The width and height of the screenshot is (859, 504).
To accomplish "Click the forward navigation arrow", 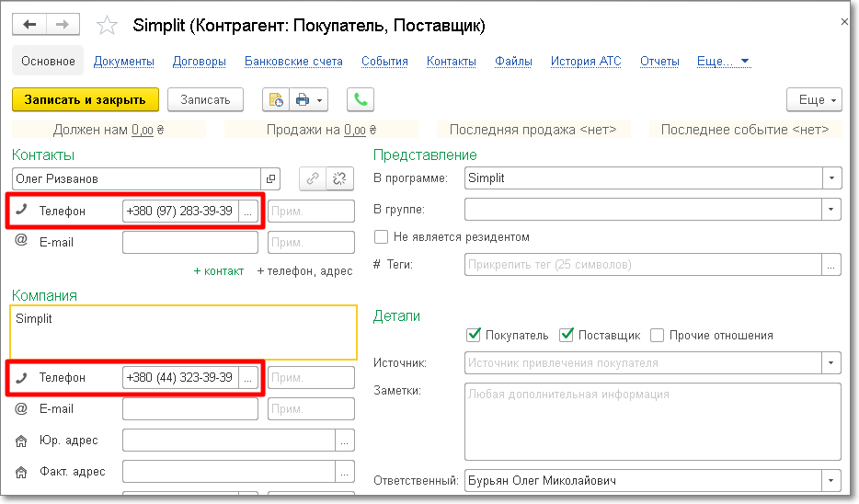I will (63, 25).
